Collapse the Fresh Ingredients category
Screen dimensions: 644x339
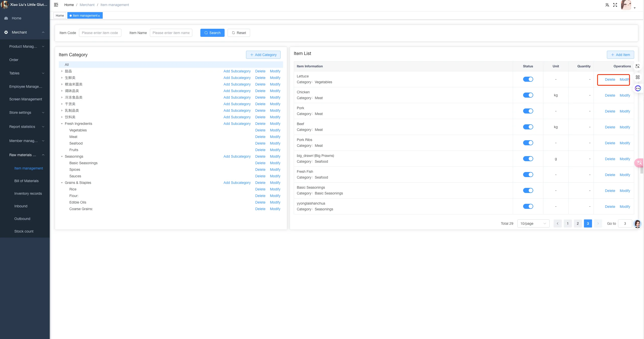pyautogui.click(x=62, y=124)
